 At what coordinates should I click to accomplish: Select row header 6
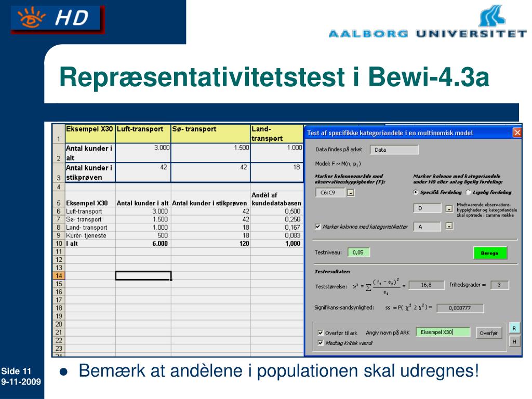coord(59,211)
